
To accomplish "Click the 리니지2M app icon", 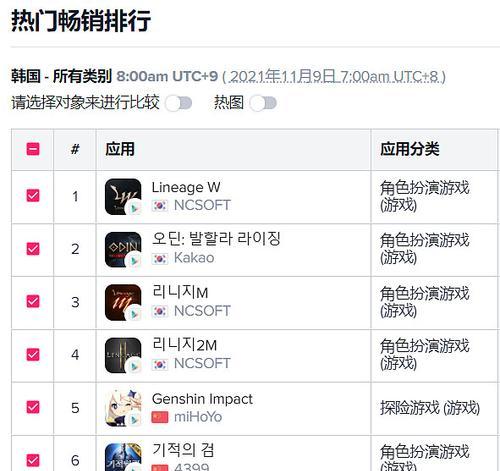I will tap(123, 355).
